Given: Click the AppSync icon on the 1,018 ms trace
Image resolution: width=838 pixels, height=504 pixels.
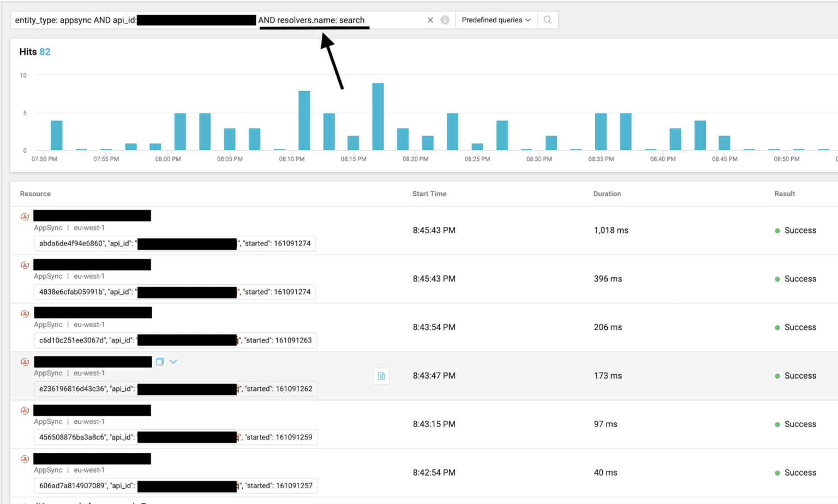Looking at the screenshot, I should point(25,216).
